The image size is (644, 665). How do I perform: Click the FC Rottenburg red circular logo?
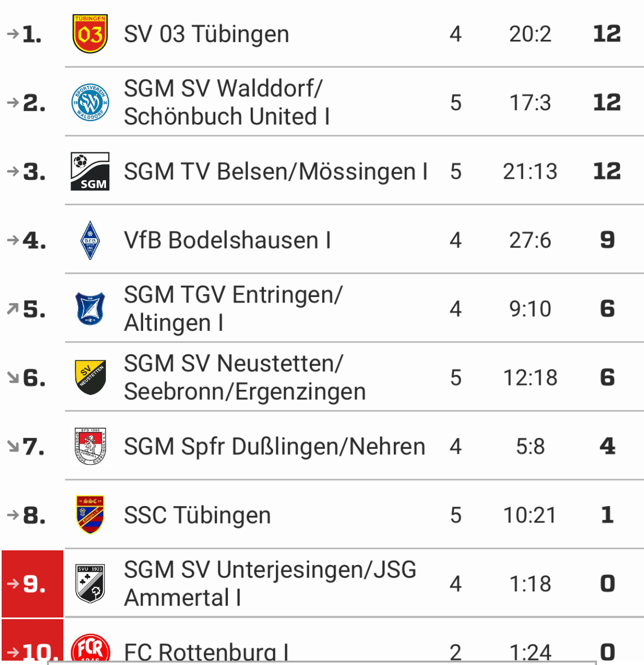[x=90, y=649]
